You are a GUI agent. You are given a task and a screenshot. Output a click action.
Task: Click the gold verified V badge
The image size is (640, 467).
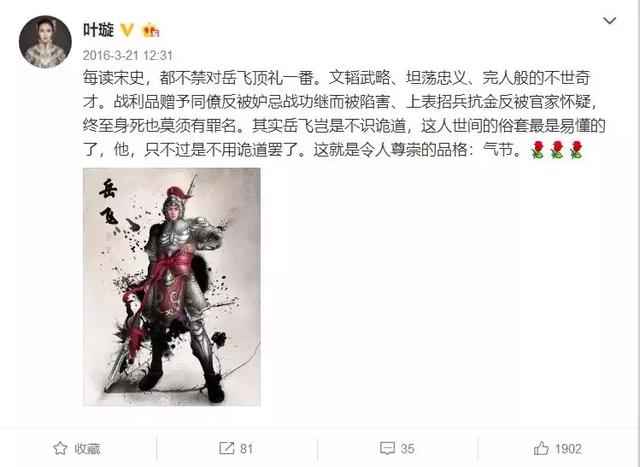(127, 30)
